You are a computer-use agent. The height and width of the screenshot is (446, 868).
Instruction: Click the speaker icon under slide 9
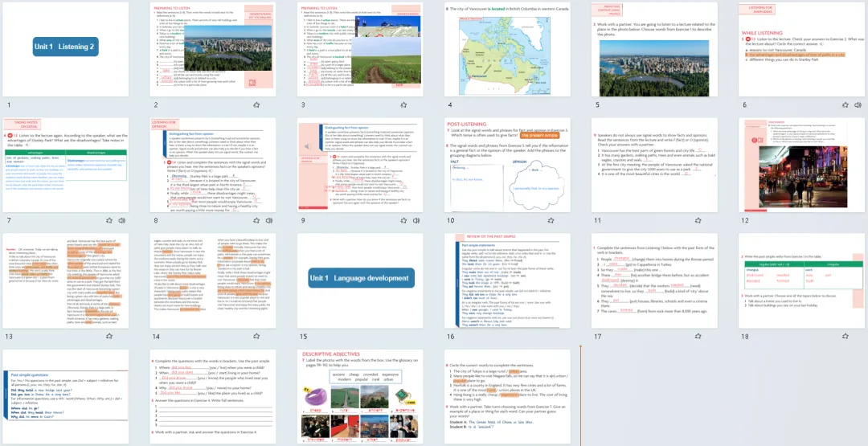click(416, 220)
